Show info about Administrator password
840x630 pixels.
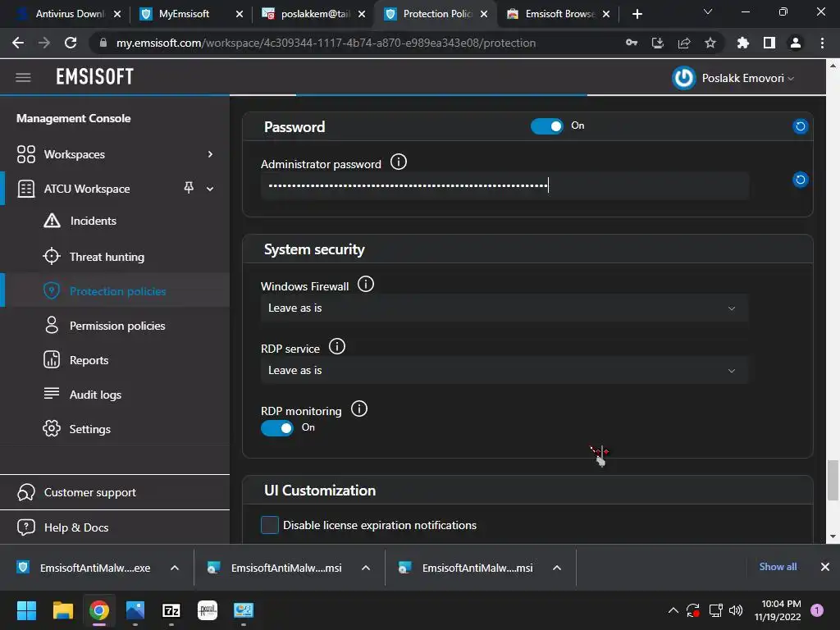pyautogui.click(x=399, y=162)
